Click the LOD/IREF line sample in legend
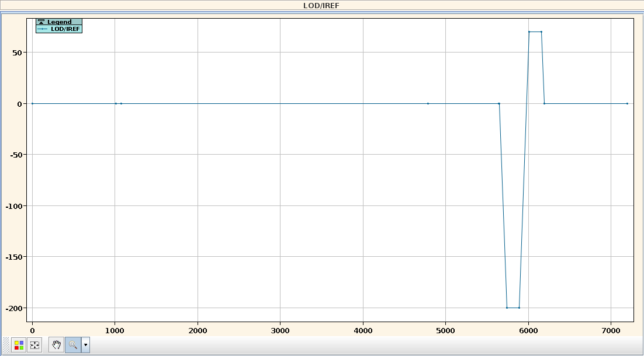The image size is (644, 356). coord(43,29)
